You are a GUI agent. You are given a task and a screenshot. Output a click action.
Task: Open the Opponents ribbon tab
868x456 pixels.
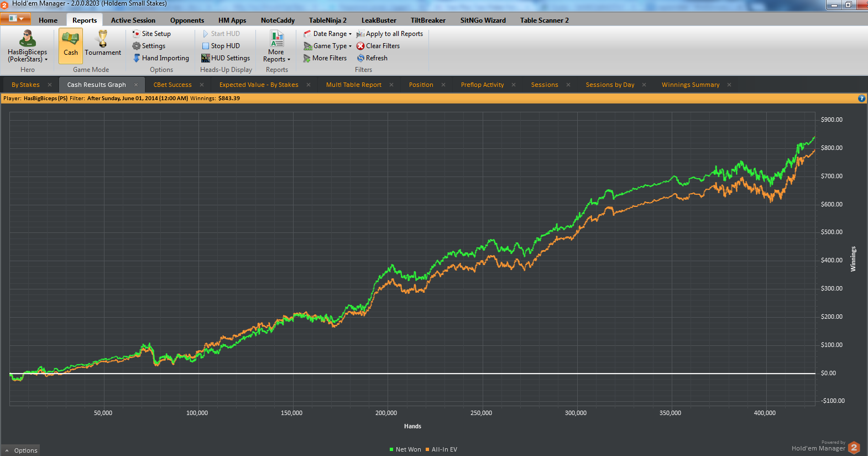pos(187,20)
